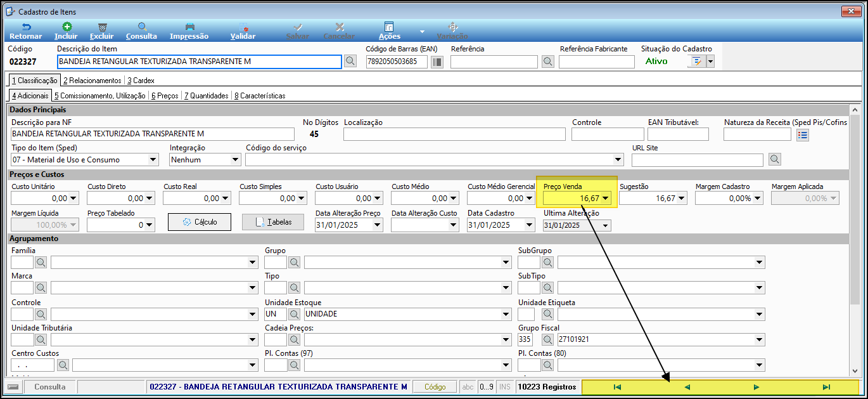This screenshot has width=868, height=399.
Task: Click the Centro Custos magnifier icon
Action: (63, 365)
